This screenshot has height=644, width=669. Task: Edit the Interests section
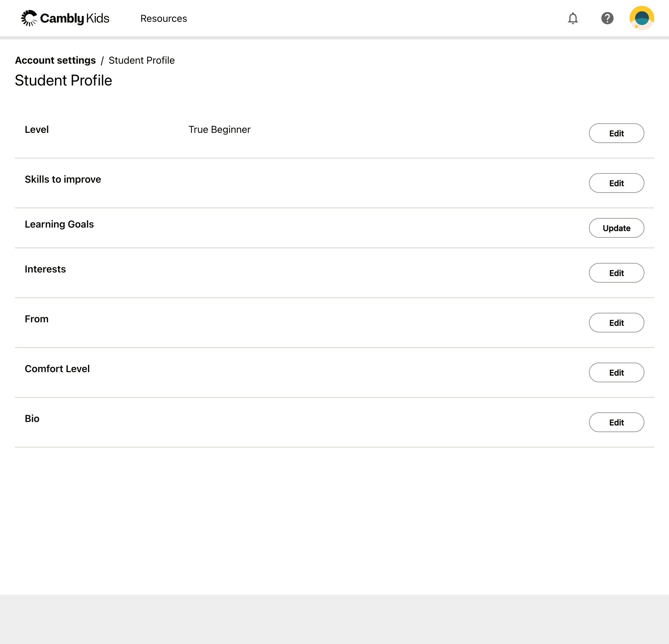coord(616,273)
